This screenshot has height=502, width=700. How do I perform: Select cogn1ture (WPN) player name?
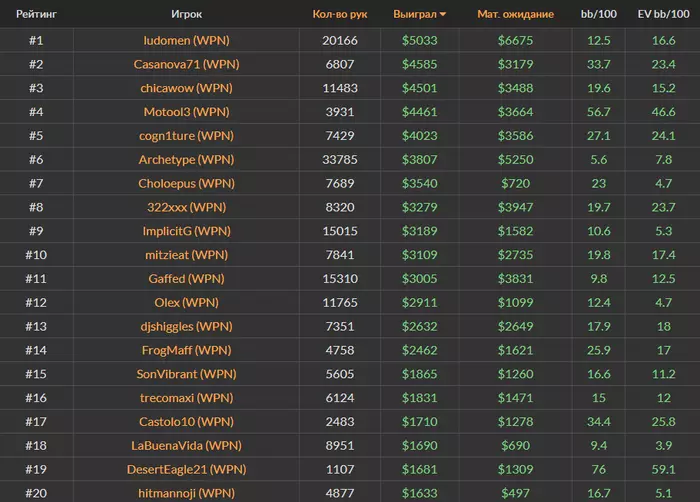pyautogui.click(x=186, y=136)
